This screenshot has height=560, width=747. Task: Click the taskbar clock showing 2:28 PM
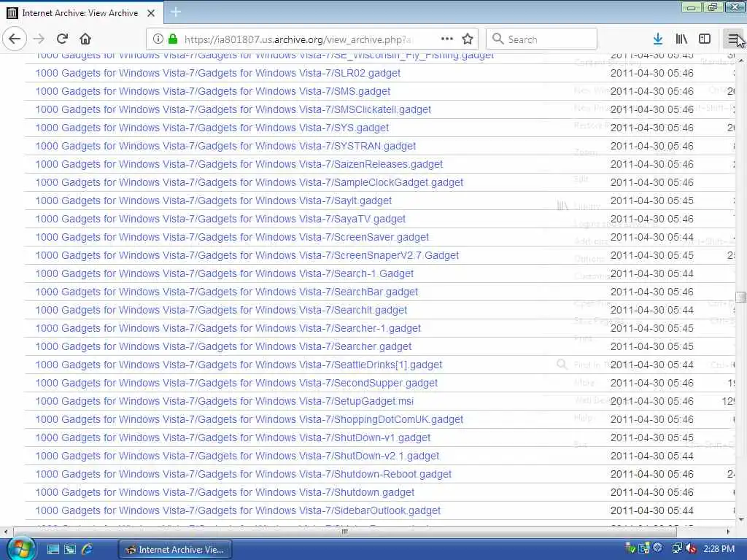click(x=719, y=549)
